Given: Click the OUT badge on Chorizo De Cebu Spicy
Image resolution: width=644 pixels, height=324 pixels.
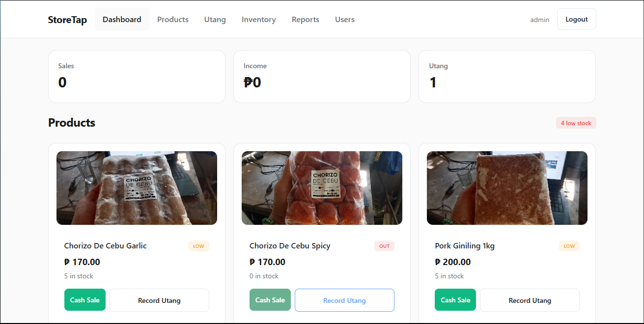Looking at the screenshot, I should point(384,245).
